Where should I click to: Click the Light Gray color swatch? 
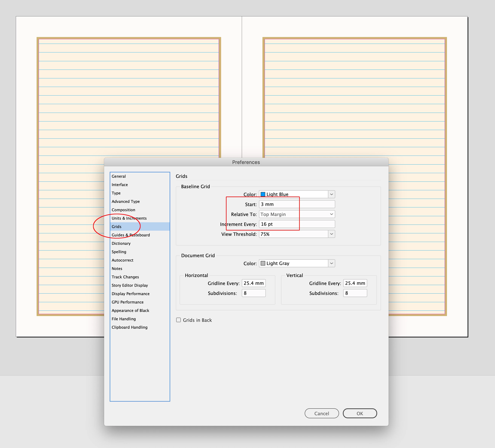pos(263,263)
